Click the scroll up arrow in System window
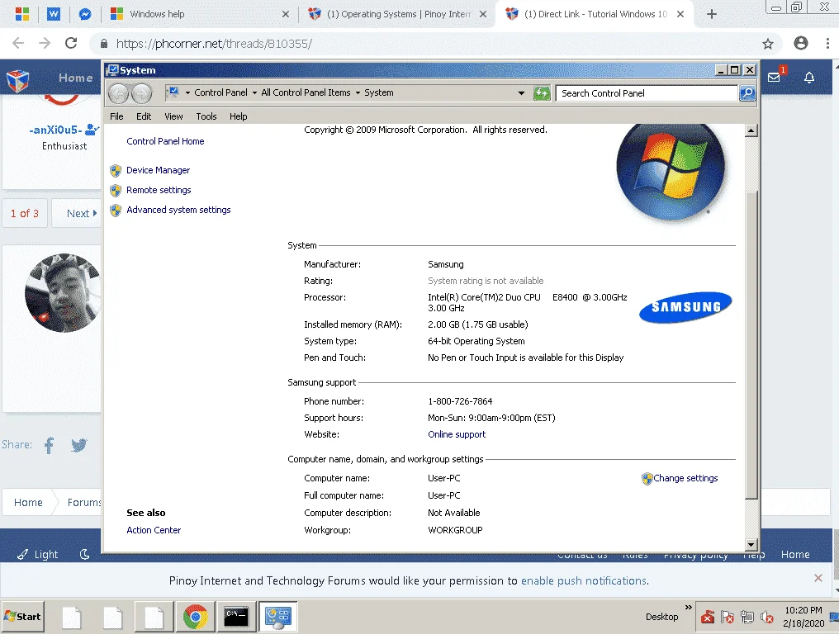839x644 pixels. coord(751,130)
